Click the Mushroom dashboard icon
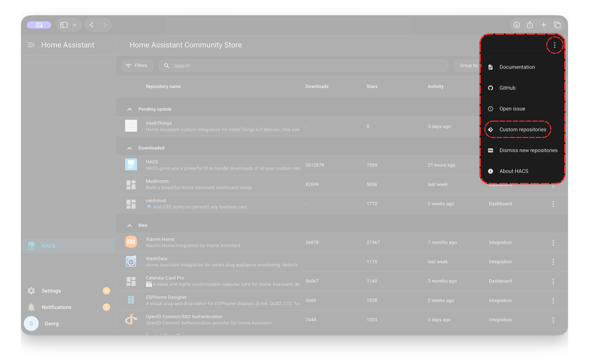589x364 pixels. point(131,185)
